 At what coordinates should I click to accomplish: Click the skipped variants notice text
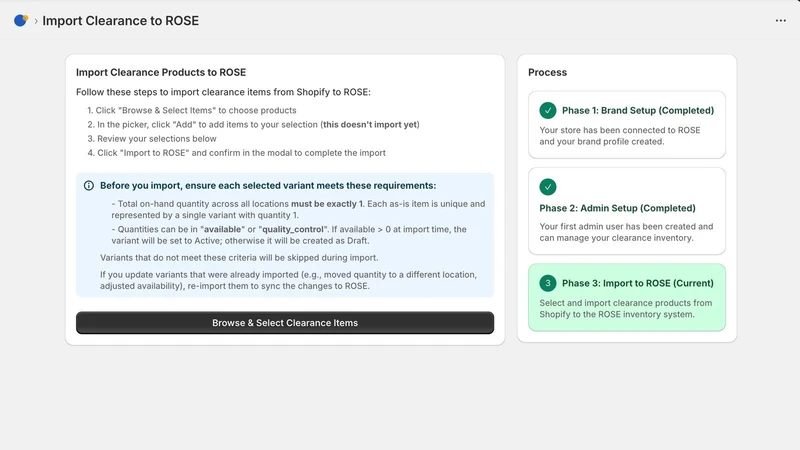click(239, 258)
